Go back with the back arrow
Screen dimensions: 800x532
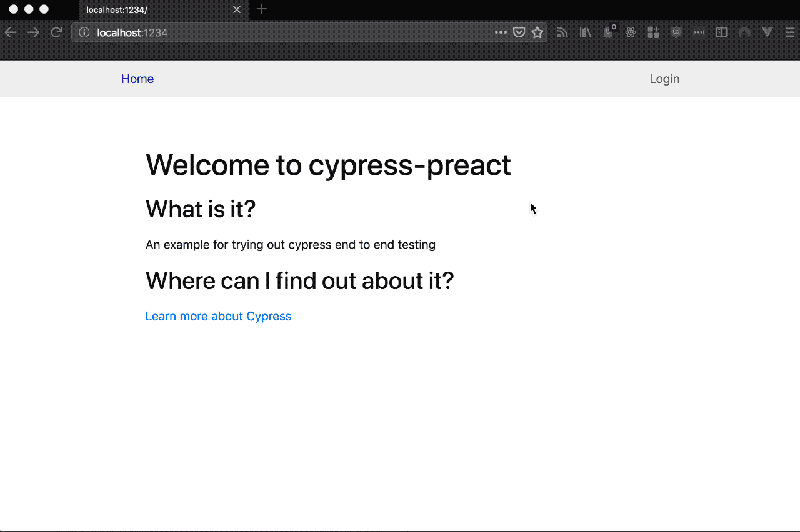(11, 32)
